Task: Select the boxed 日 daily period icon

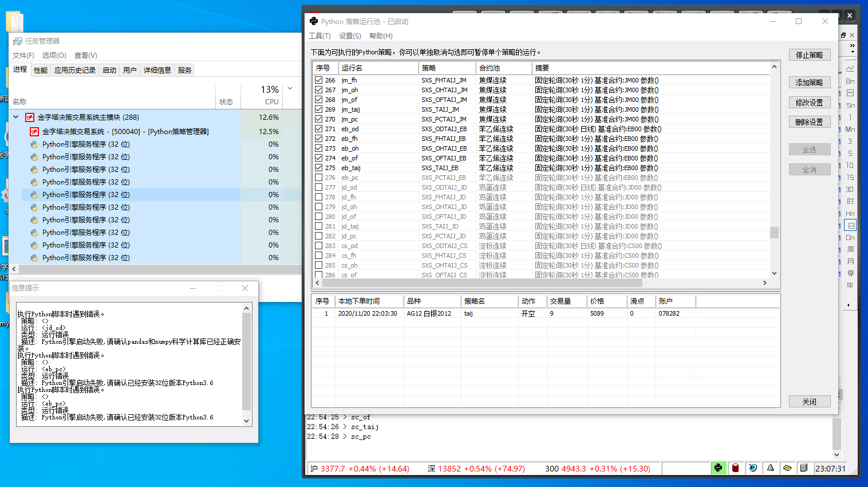Action: (x=851, y=226)
